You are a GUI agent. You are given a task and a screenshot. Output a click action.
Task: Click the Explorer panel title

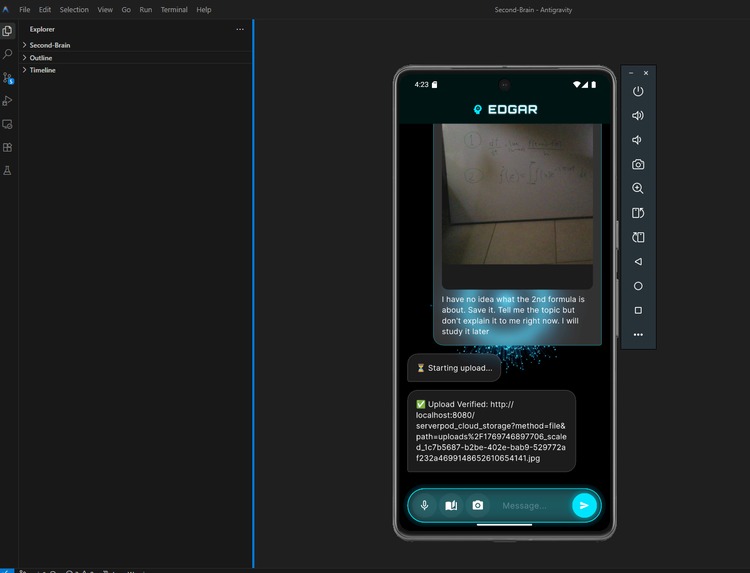42,29
